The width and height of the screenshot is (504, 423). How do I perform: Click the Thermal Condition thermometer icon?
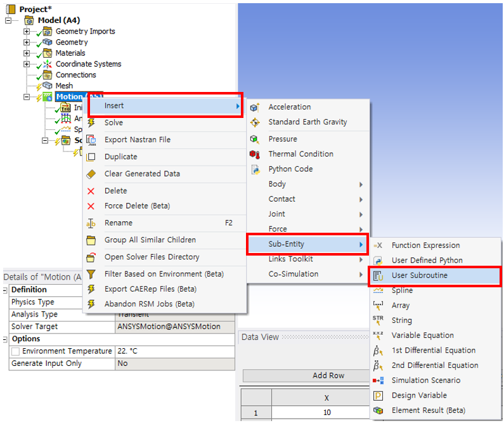click(255, 154)
